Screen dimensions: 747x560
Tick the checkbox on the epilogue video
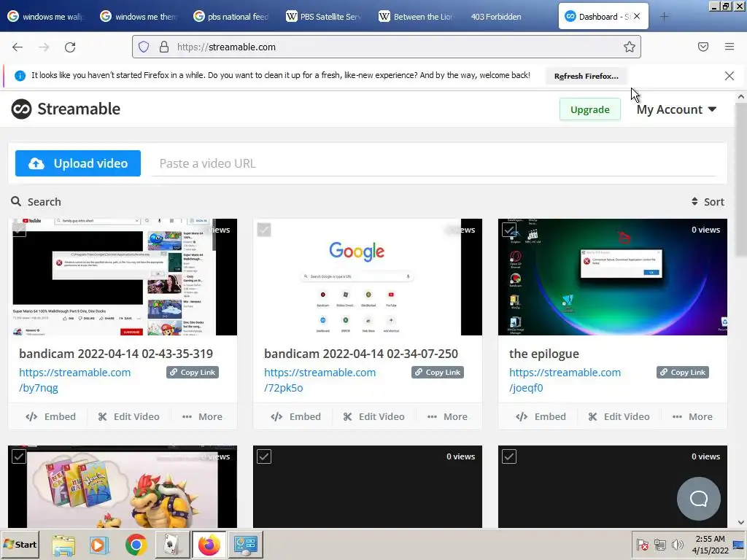pyautogui.click(x=508, y=230)
